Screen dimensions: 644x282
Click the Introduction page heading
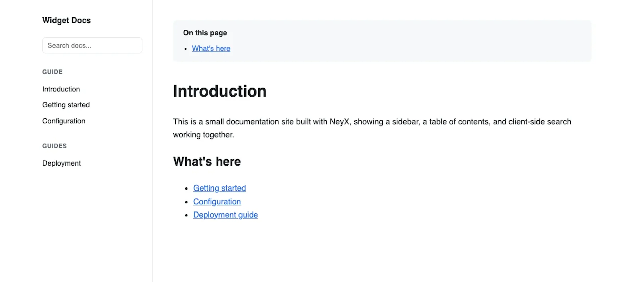(220, 91)
